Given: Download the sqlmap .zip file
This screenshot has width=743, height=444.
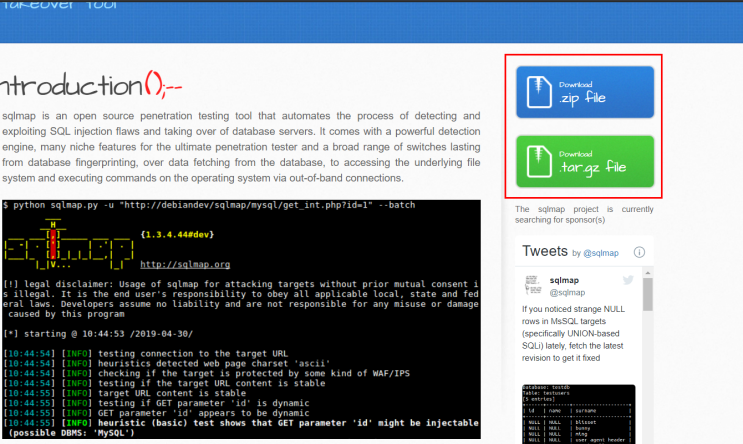Looking at the screenshot, I should [x=585, y=92].
